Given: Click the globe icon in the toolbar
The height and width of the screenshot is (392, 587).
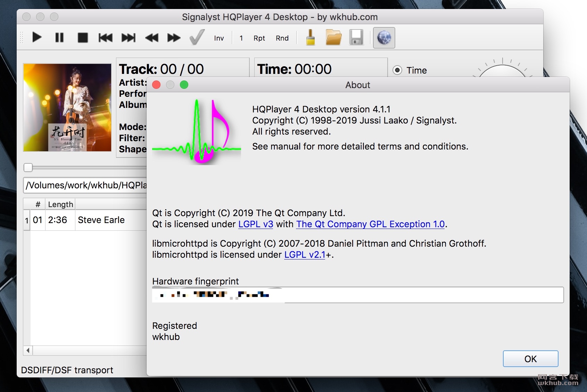Looking at the screenshot, I should coord(384,37).
